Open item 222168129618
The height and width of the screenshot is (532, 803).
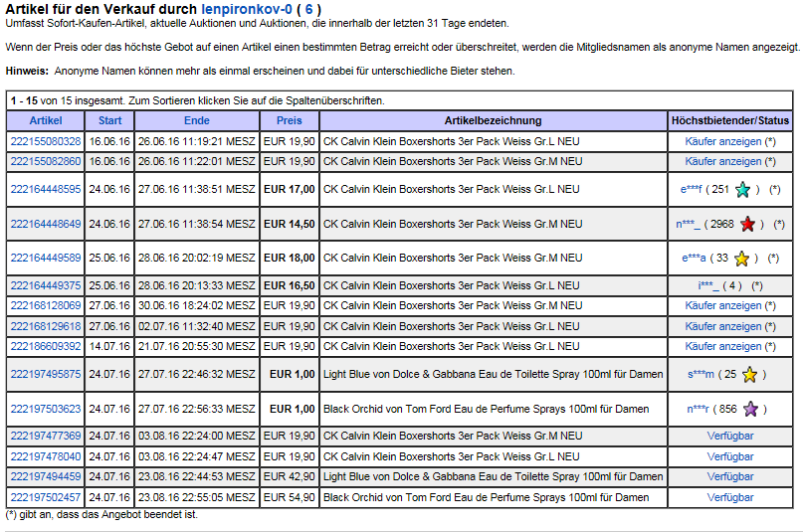(x=46, y=326)
